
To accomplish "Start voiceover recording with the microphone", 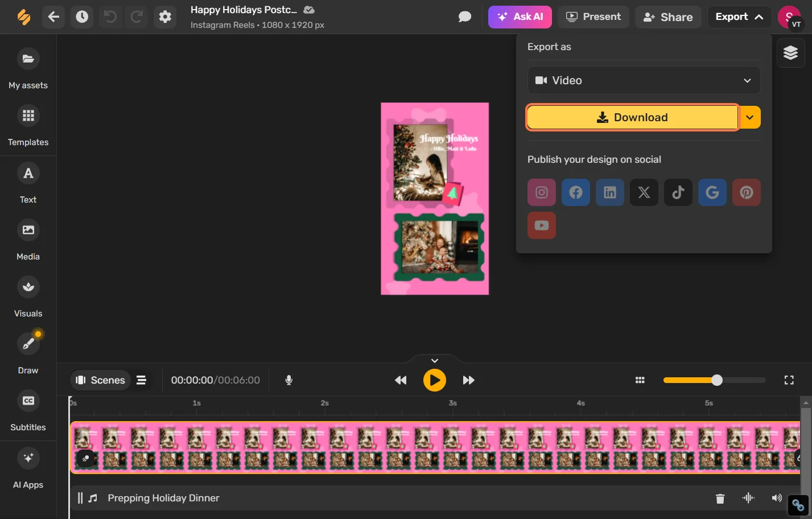I will (x=288, y=380).
